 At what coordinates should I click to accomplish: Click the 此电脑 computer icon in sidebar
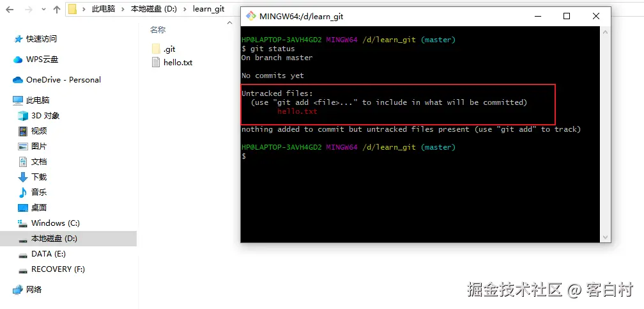[x=18, y=100]
